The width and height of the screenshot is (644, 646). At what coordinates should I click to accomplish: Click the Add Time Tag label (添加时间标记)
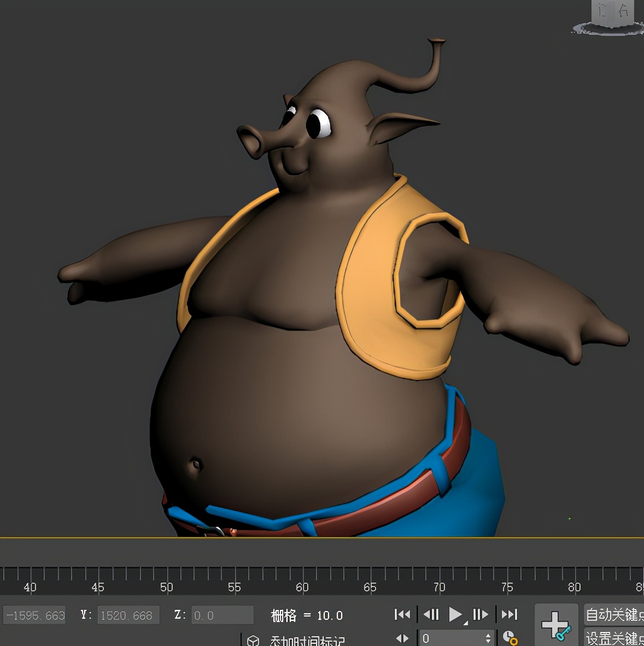[307, 641]
